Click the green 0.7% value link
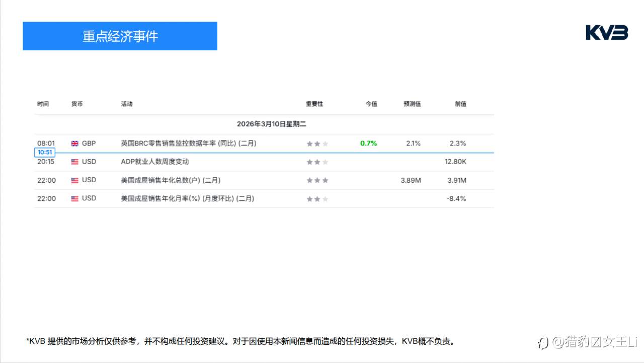The image size is (644, 363). [x=368, y=143]
